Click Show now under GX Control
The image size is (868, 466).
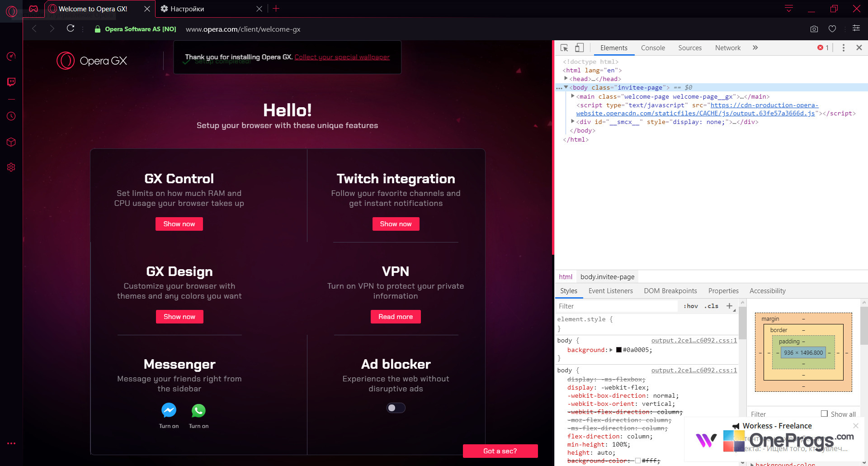click(x=179, y=224)
